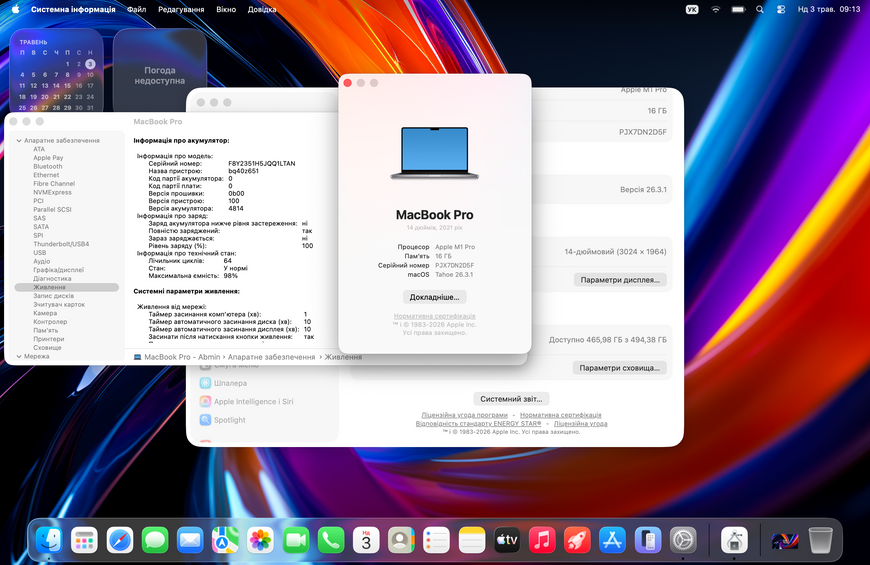Screen dimensions: 870x565
Task: Click the Системний звіт button
Action: (511, 398)
